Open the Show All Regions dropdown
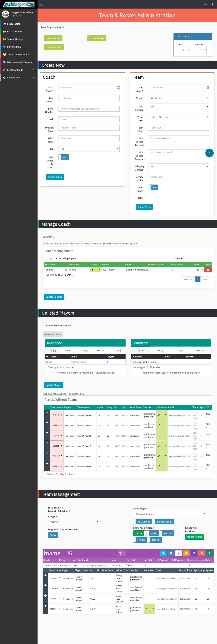217x644 pixels. pos(169,514)
